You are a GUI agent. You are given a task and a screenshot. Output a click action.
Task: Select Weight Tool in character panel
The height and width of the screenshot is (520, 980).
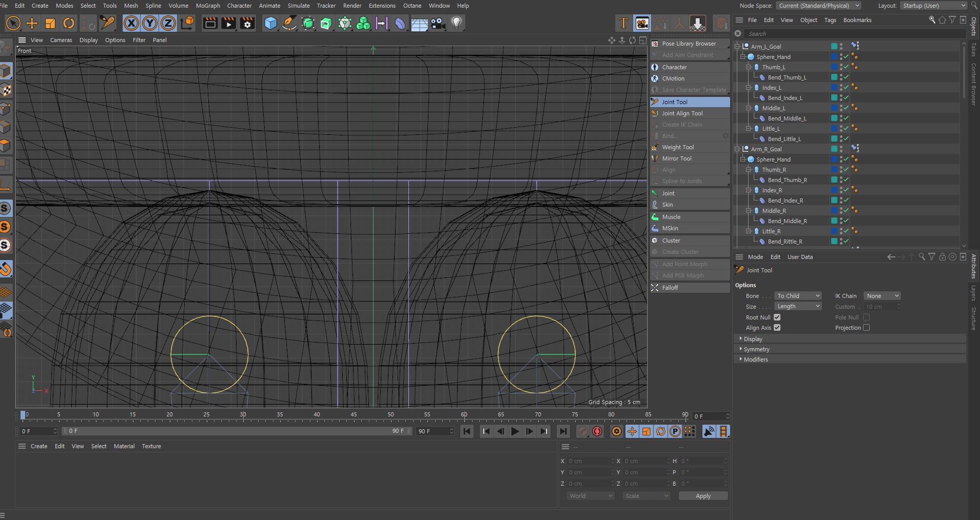click(x=677, y=147)
